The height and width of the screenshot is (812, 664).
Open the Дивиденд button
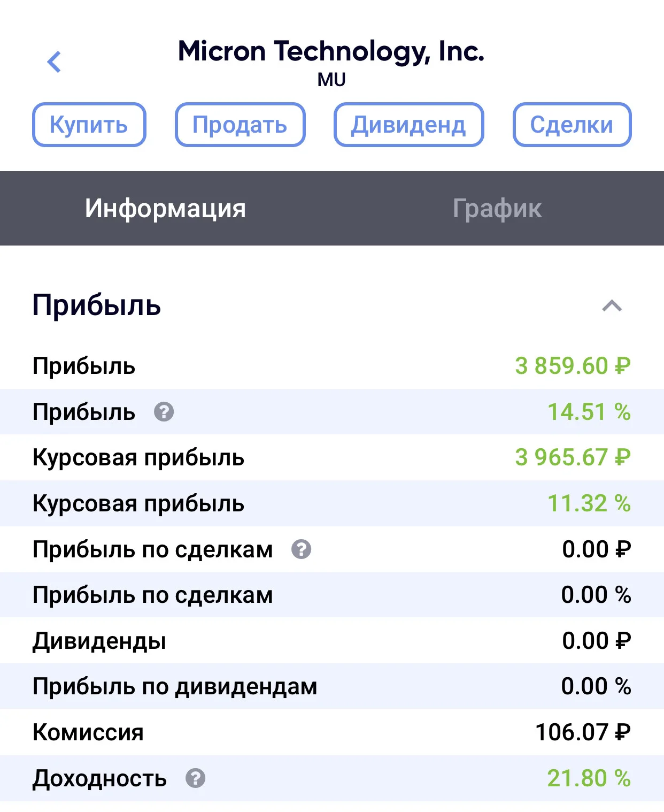(409, 125)
